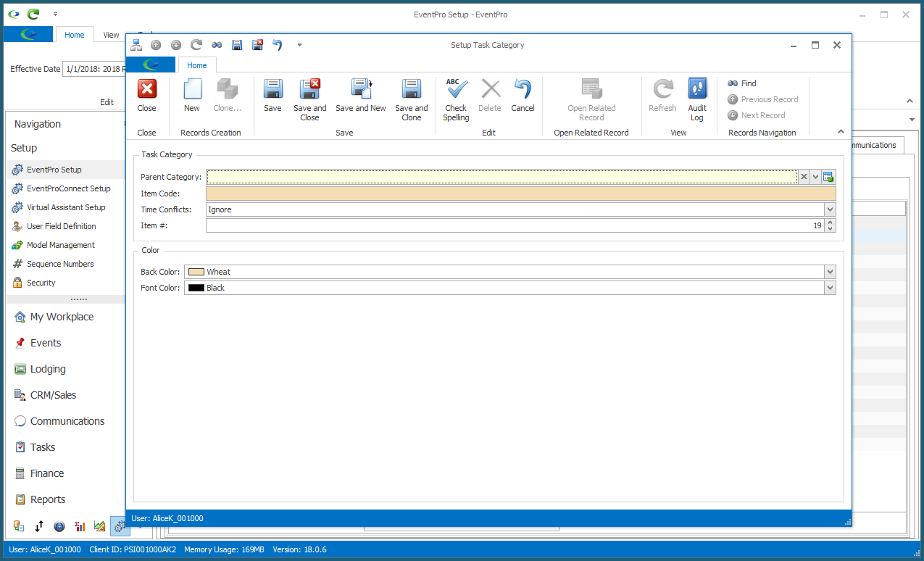Screen dimensions: 924x561
Task: Expand the Time Conflicts dropdown
Action: pyautogui.click(x=830, y=209)
